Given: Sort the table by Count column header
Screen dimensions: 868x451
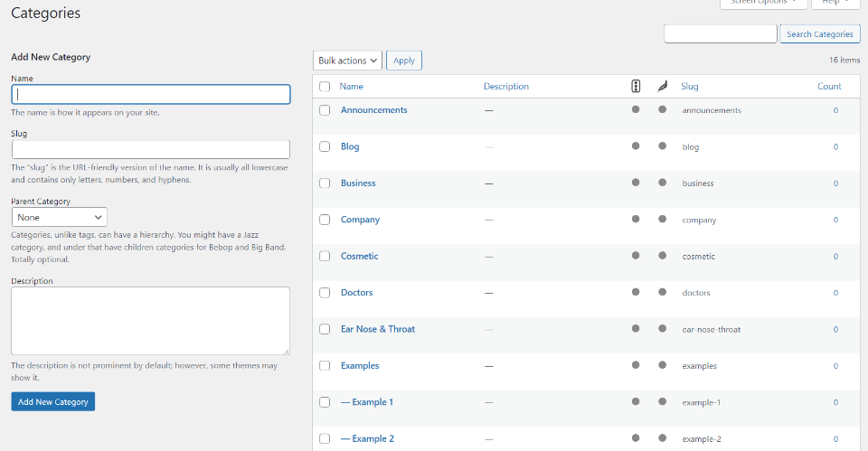Looking at the screenshot, I should click(x=829, y=87).
